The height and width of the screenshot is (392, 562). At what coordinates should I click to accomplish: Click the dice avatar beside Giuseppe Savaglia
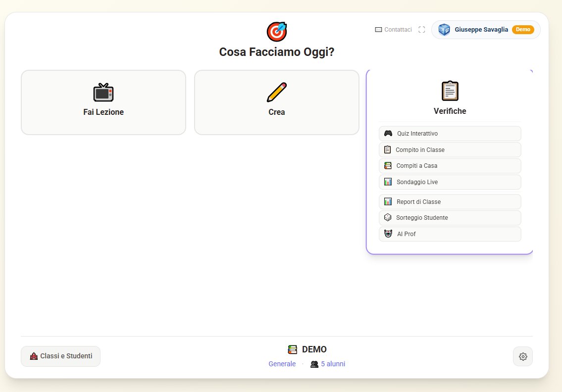(x=444, y=29)
